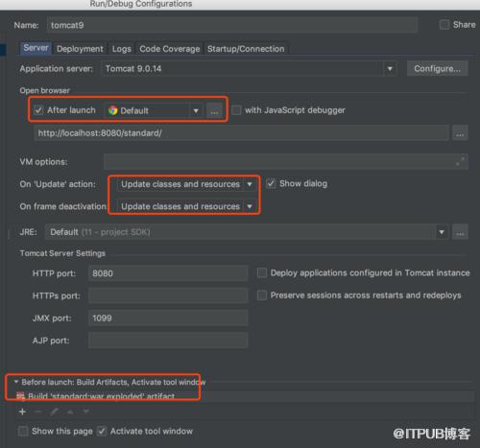Click the VM options input field
Image resolution: width=480 pixels, height=448 pixels.
point(286,162)
